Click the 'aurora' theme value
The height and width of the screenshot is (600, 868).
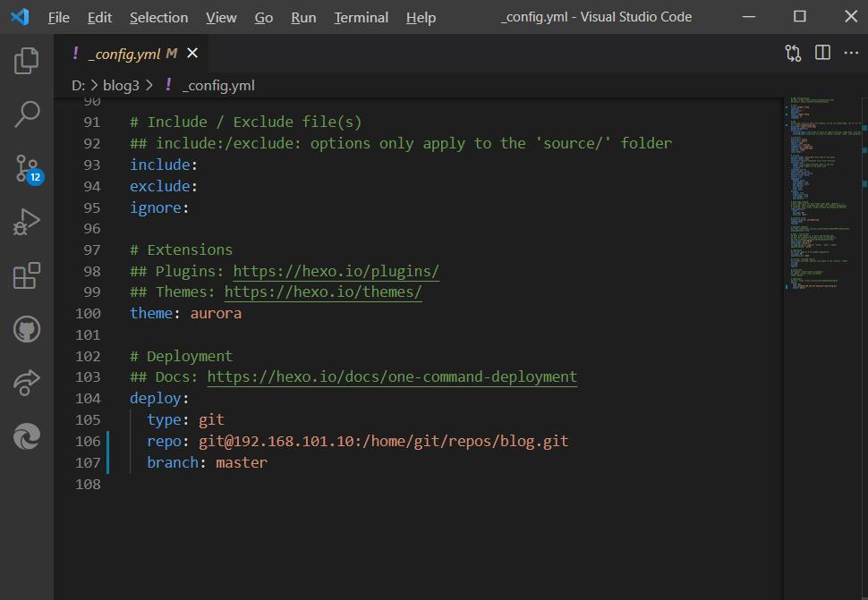click(216, 314)
